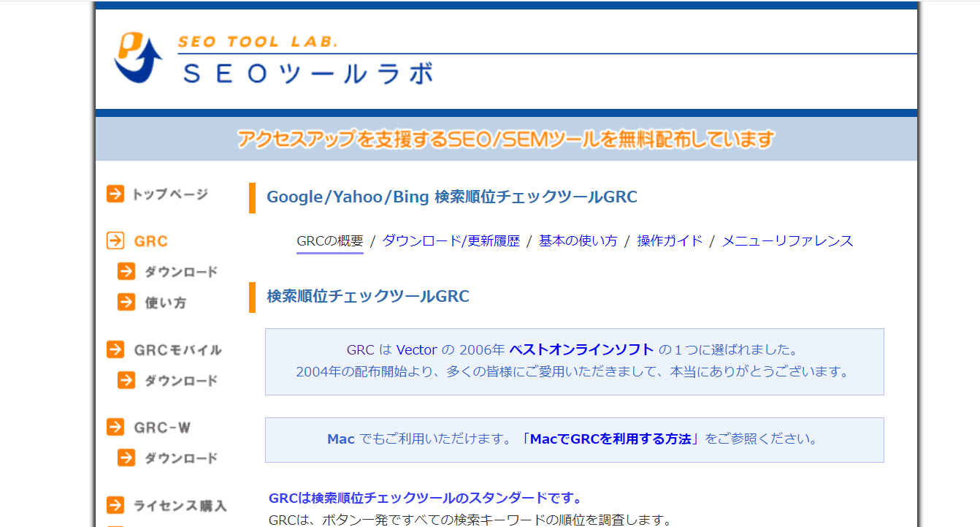Image resolution: width=980 pixels, height=527 pixels.
Task: Click SEO TOOL LAB. orange header text
Action: [258, 42]
